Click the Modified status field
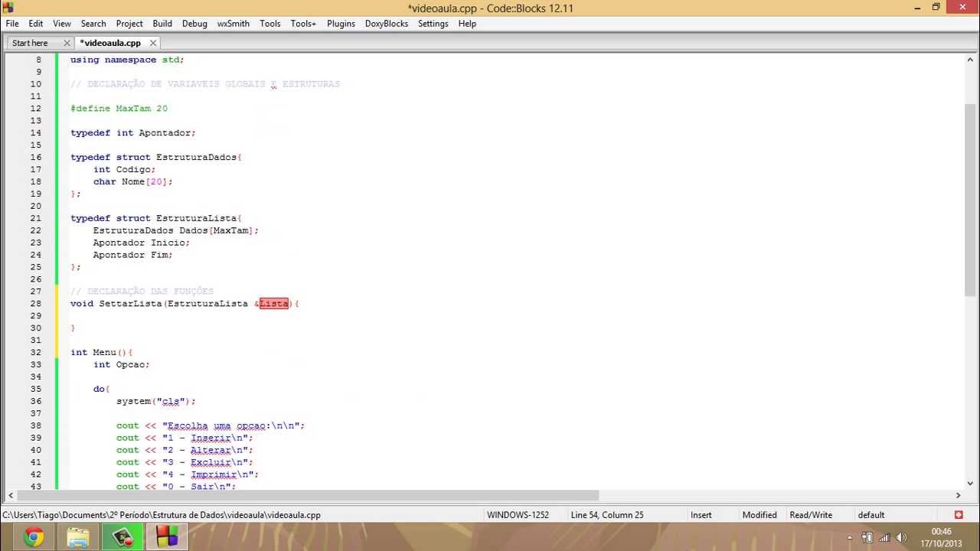The width and height of the screenshot is (980, 551). tap(759, 515)
